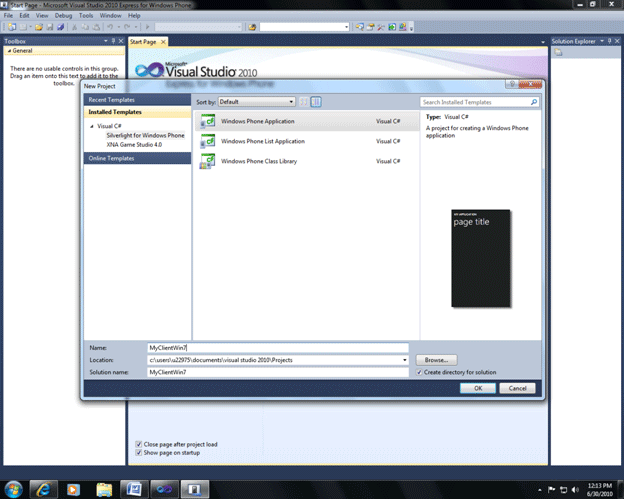Click the Windows Start orb
Viewport: 624px width, 499px height.
point(13,489)
